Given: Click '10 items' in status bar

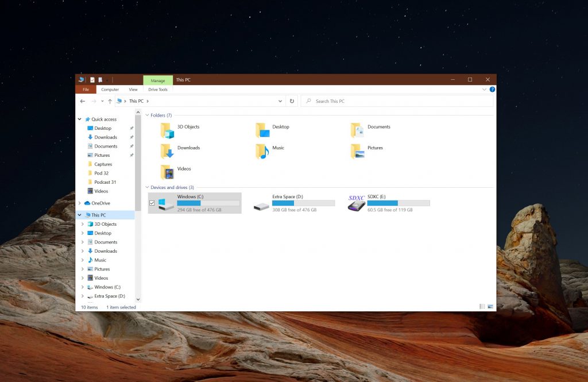Looking at the screenshot, I should (x=89, y=307).
